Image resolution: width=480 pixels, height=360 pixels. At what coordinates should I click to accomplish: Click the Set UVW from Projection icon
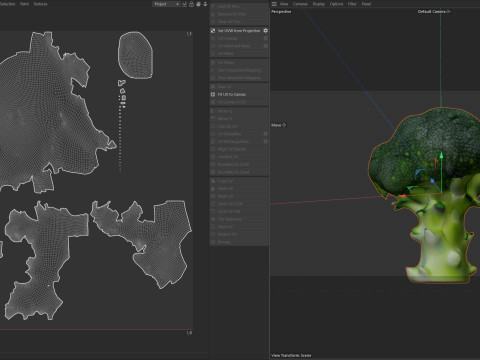click(213, 31)
